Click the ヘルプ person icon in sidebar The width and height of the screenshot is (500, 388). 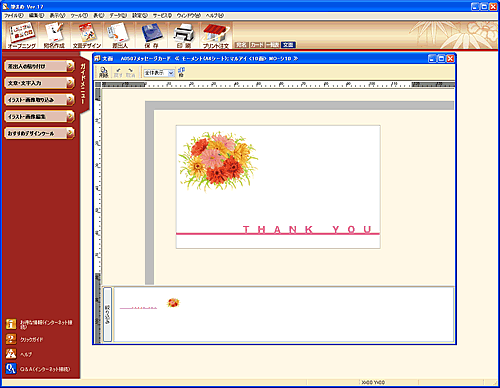click(x=11, y=354)
